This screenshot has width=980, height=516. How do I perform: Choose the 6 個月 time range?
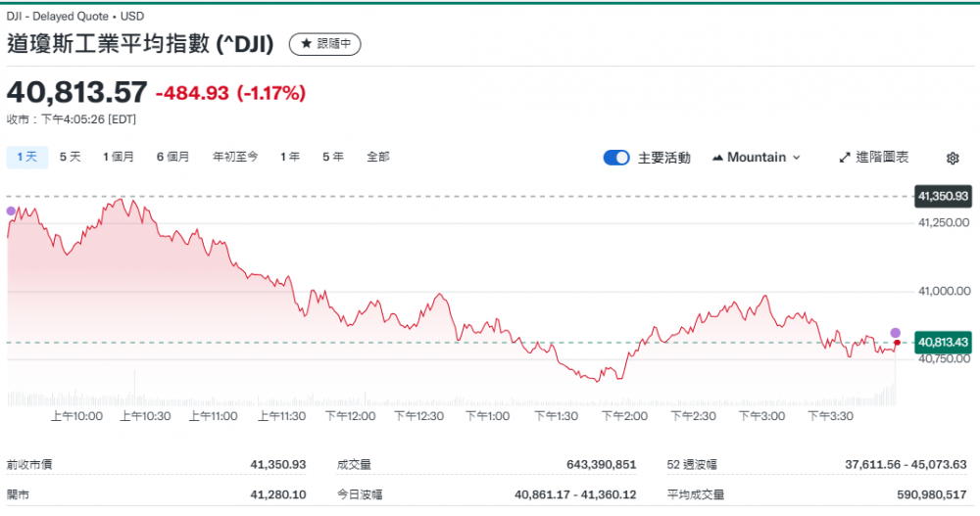pos(172,157)
